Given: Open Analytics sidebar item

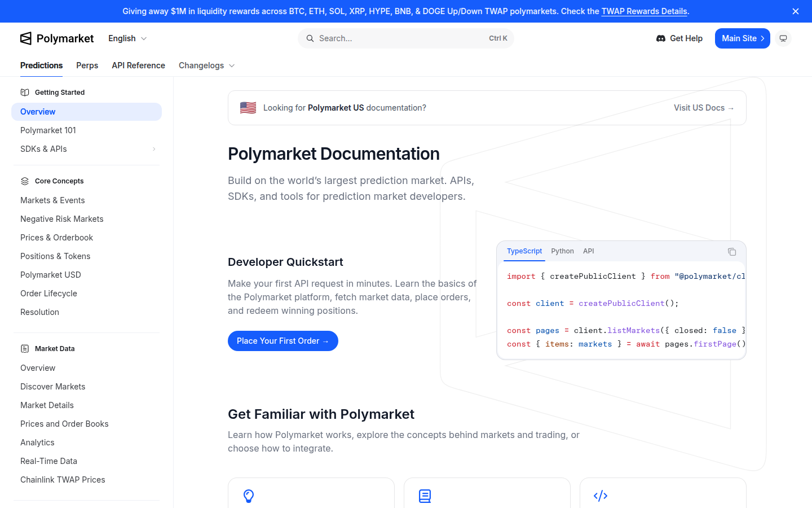Looking at the screenshot, I should (86, 443).
